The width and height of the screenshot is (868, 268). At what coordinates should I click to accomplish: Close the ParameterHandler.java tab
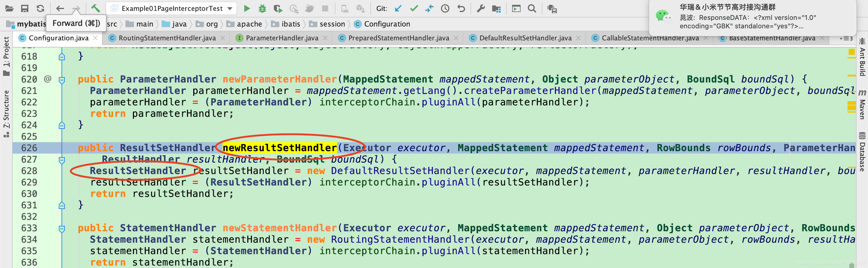click(325, 38)
